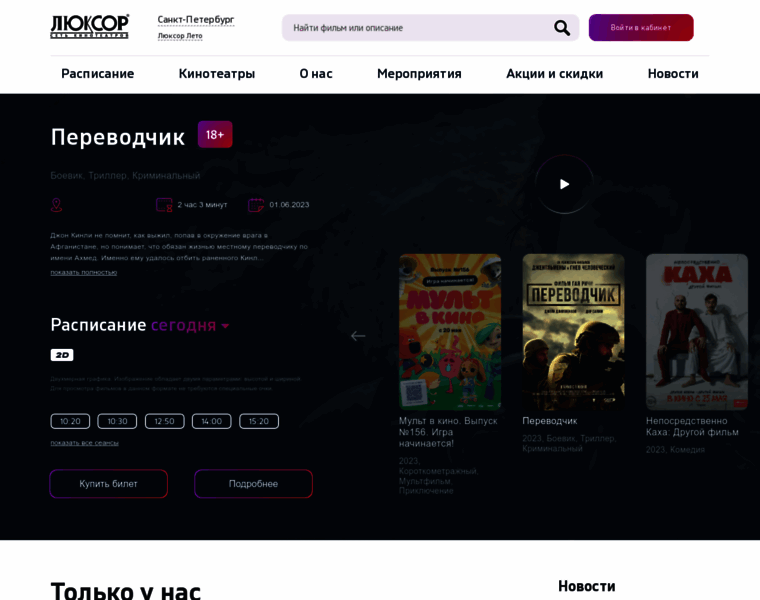Expand the сегодня schedule date dropdown
This screenshot has width=760, height=600.
[190, 325]
